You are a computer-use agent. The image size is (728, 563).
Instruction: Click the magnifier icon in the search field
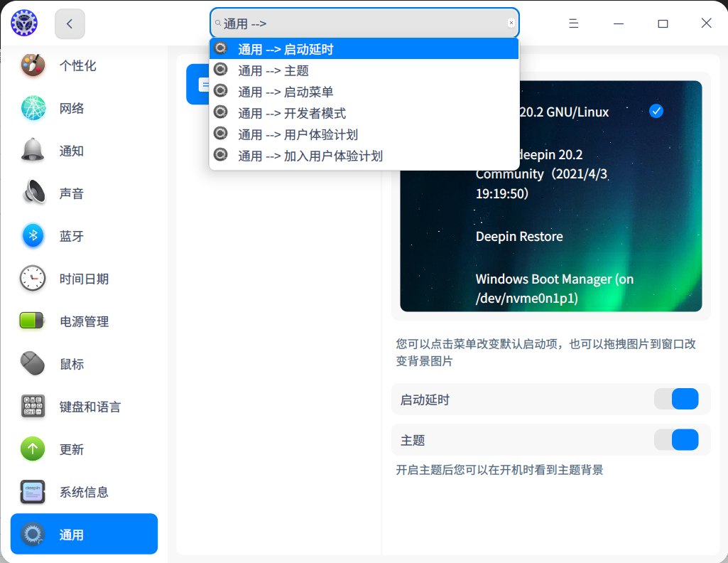tap(218, 23)
